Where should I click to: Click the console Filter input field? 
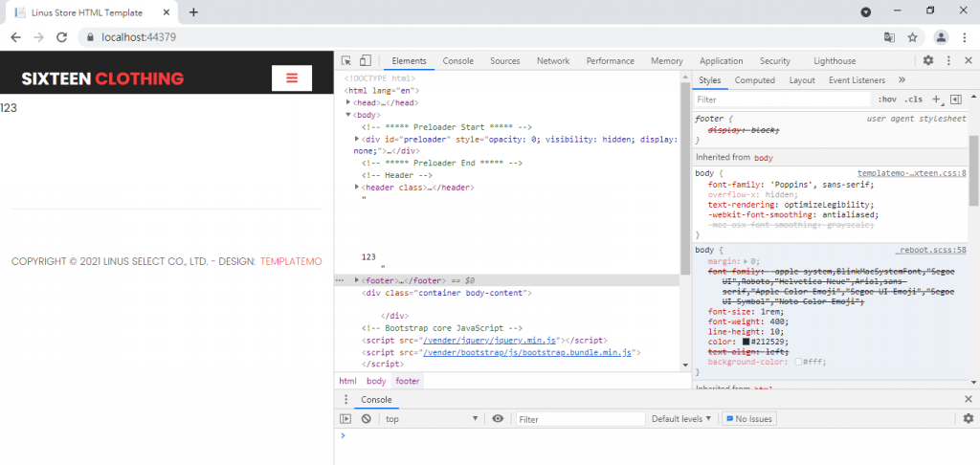[x=580, y=419]
